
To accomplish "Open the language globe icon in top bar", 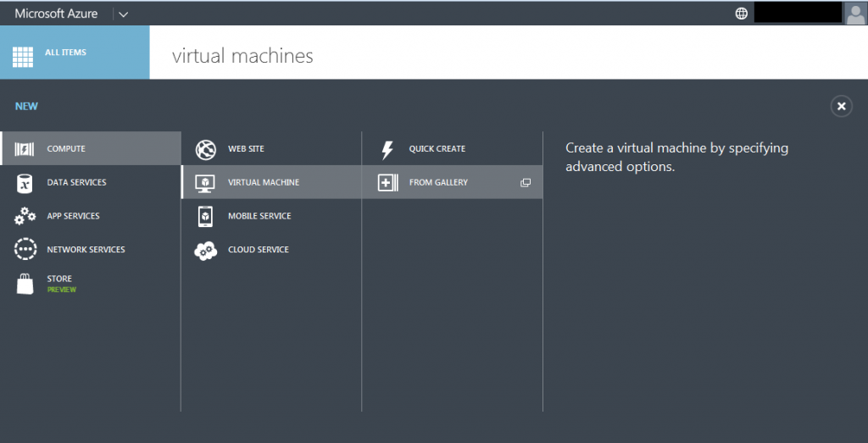I will click(741, 14).
